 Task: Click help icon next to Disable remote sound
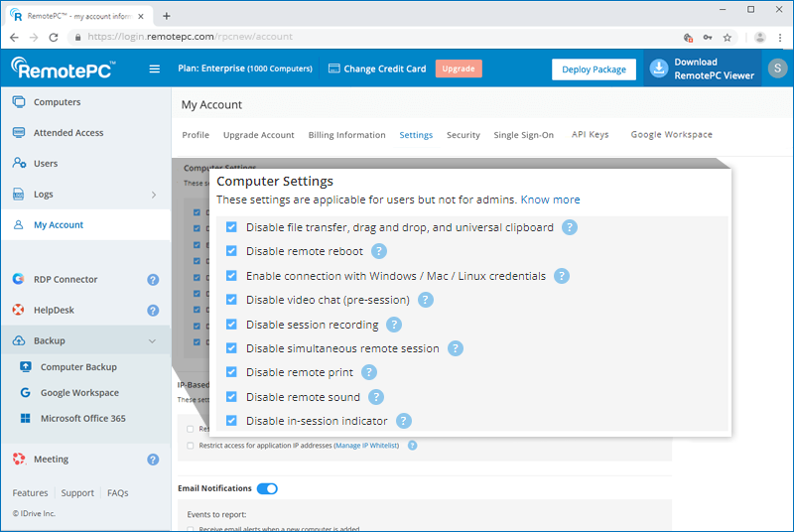coord(376,397)
